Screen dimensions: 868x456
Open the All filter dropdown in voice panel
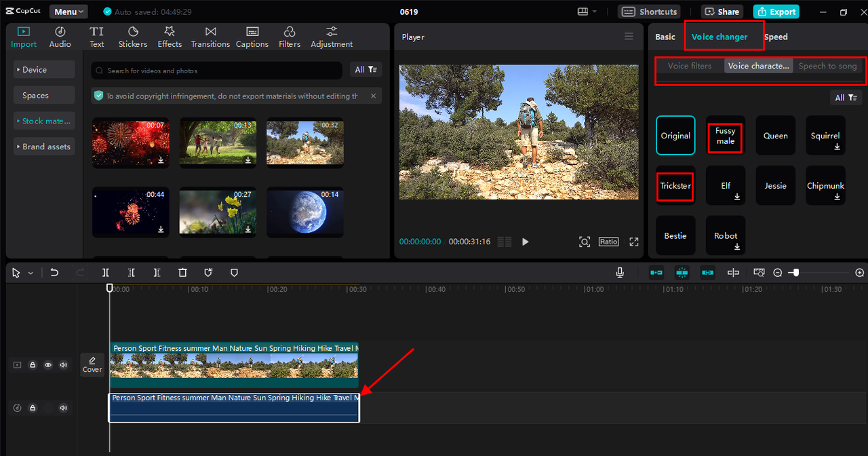pos(846,98)
